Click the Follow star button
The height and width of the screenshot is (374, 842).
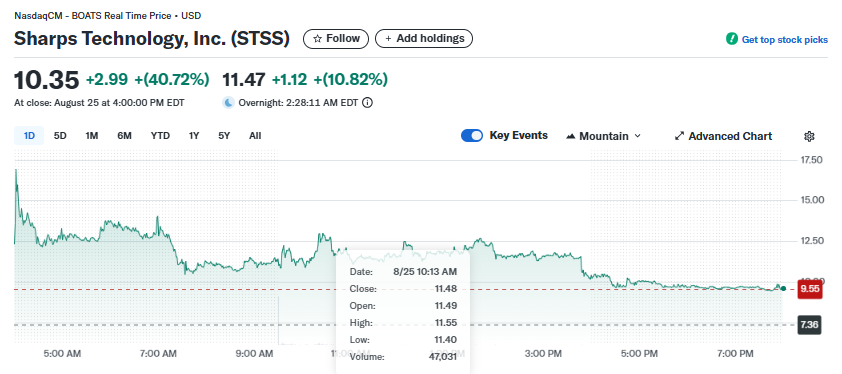point(336,39)
